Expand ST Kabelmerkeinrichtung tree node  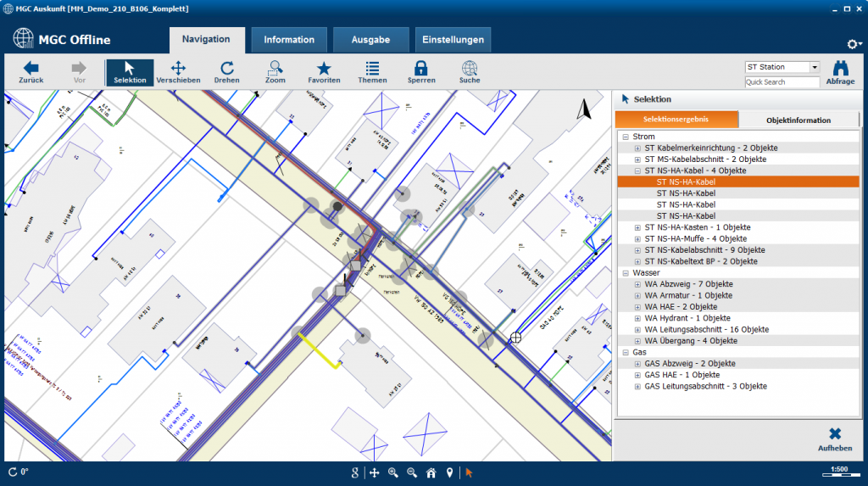[637, 148]
